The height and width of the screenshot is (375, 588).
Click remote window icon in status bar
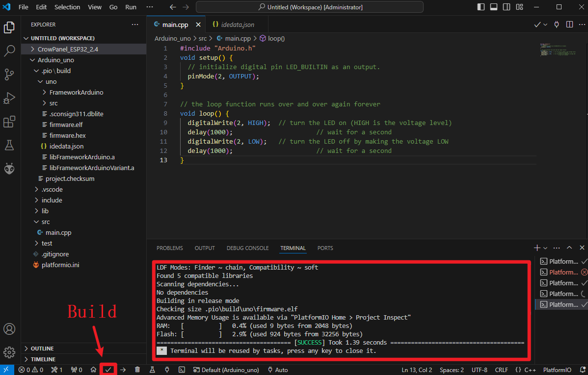[x=7, y=370]
